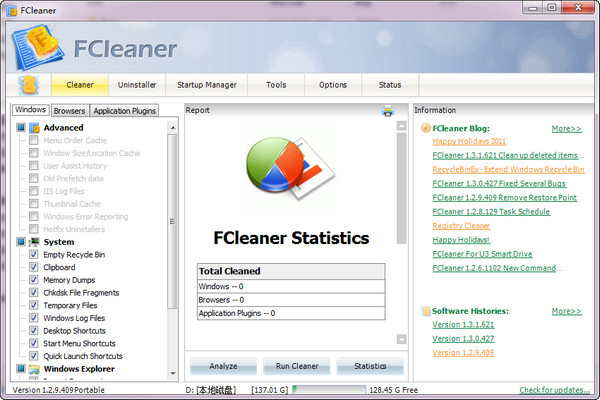Click the Application Plugins -- 0 row

(291, 313)
